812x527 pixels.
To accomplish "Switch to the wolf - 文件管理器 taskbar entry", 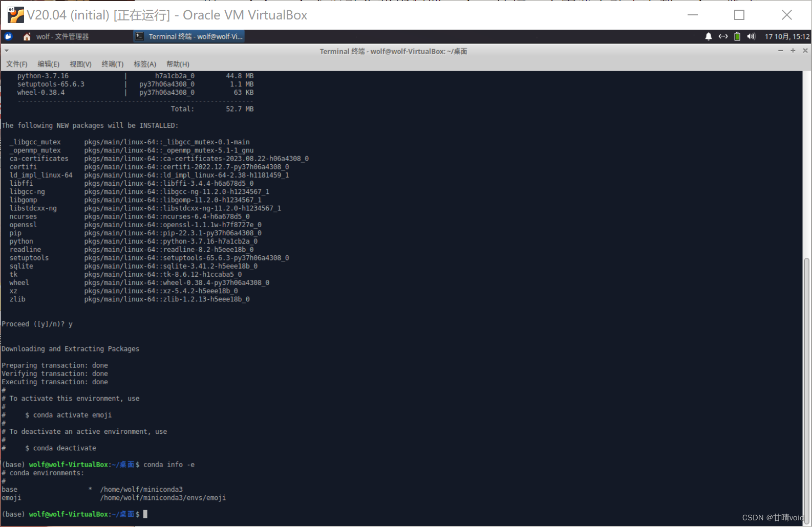I will coord(62,36).
